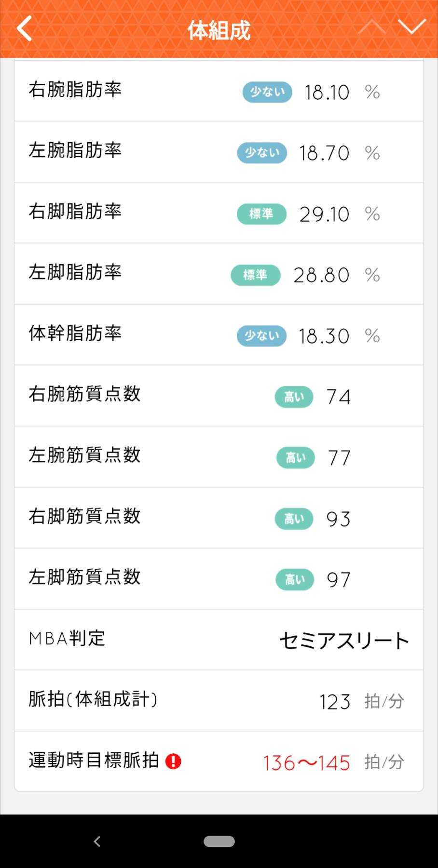Image resolution: width=438 pixels, height=868 pixels.
Task: Tap the back arrow in header
Action: 24,29
